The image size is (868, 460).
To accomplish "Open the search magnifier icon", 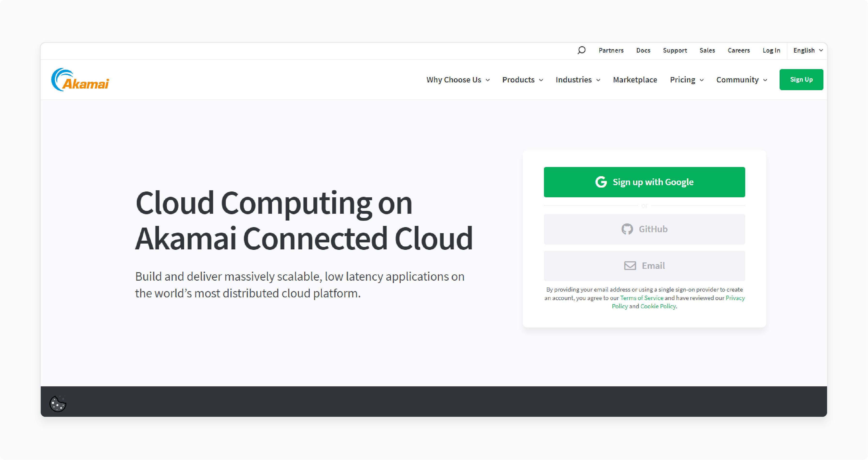I will click(581, 50).
